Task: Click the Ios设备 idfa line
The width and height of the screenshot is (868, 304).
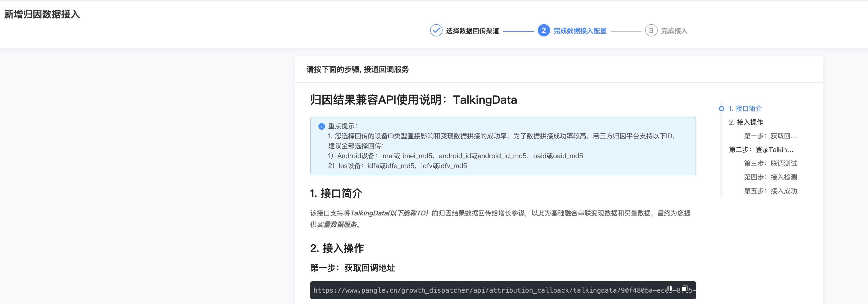Action: click(398, 166)
